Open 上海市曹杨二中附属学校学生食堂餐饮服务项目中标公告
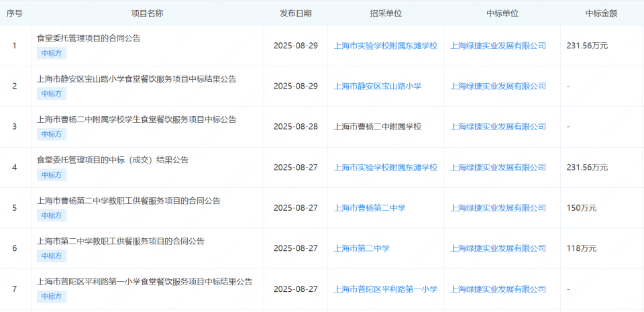 click(137, 119)
